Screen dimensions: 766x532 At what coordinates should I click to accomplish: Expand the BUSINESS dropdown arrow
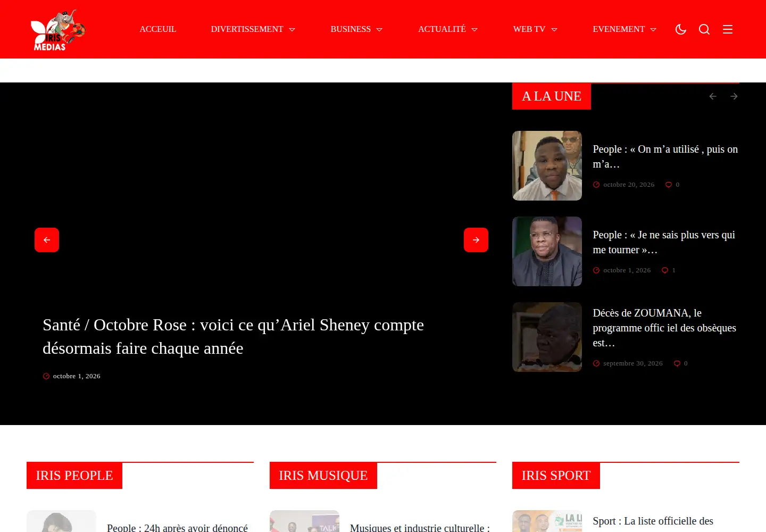pyautogui.click(x=379, y=30)
